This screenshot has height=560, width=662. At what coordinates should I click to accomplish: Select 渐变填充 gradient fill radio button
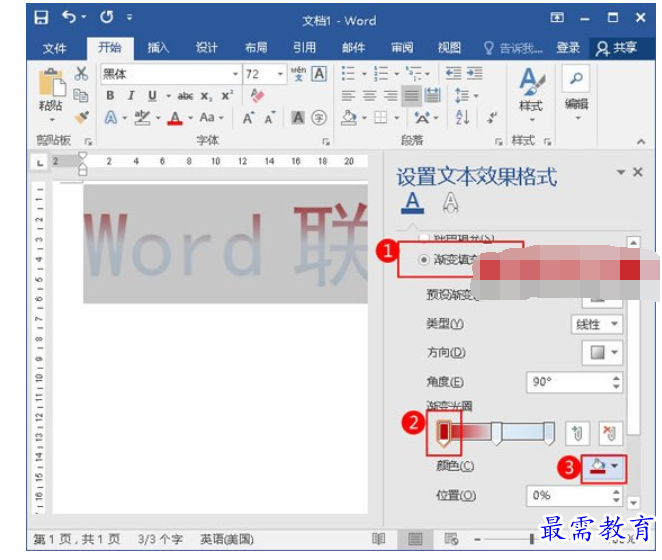[423, 259]
